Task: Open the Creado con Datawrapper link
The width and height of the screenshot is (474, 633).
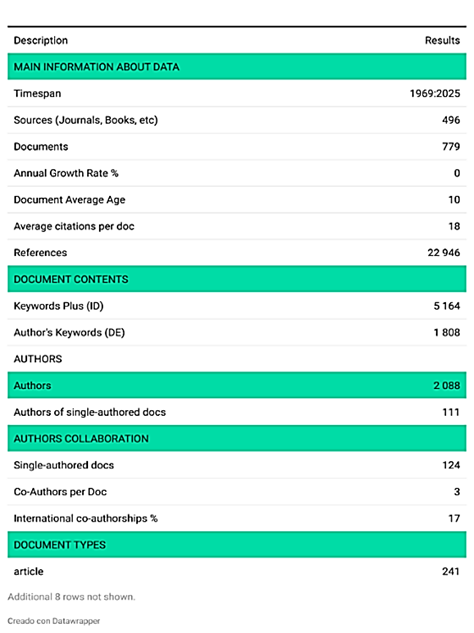Action: (x=54, y=621)
